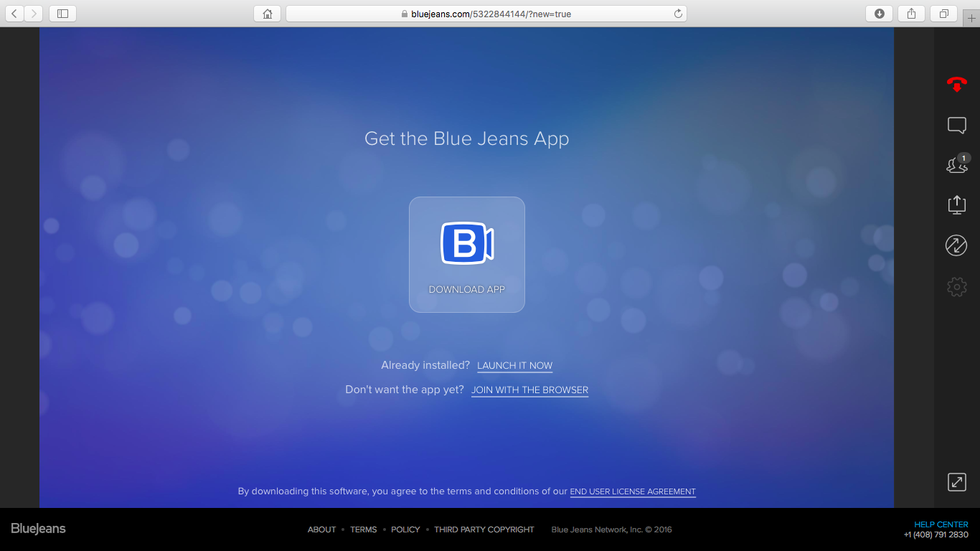Click the Launch It Now link
980x551 pixels.
pyautogui.click(x=515, y=366)
